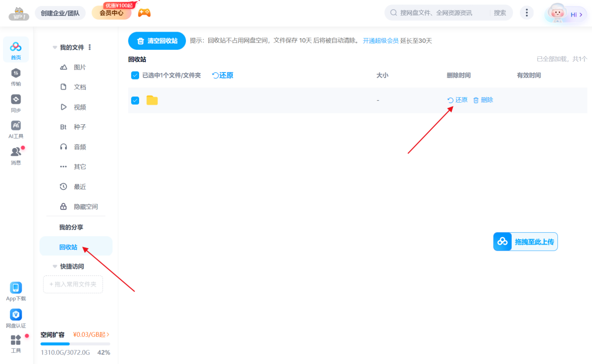This screenshot has height=364, width=592.
Task: Uncheck the folder row checkbox
Action: click(x=135, y=101)
